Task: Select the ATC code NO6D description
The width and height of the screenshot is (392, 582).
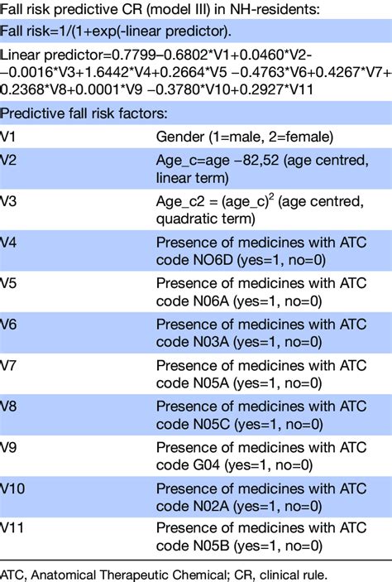Action: coord(261,251)
